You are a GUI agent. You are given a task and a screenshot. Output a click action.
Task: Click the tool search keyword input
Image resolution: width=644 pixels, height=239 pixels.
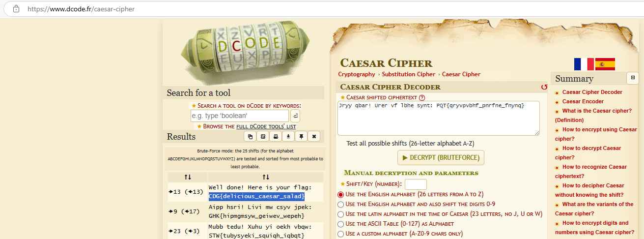(x=240, y=116)
